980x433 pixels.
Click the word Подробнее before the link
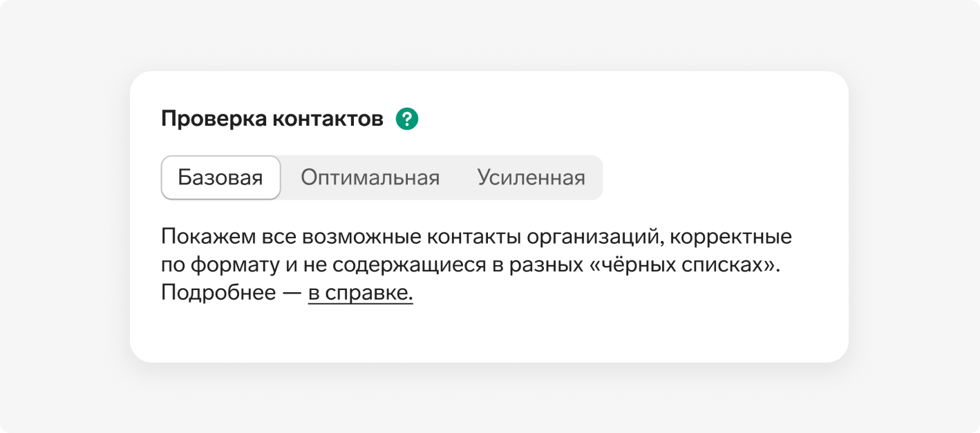(218, 293)
